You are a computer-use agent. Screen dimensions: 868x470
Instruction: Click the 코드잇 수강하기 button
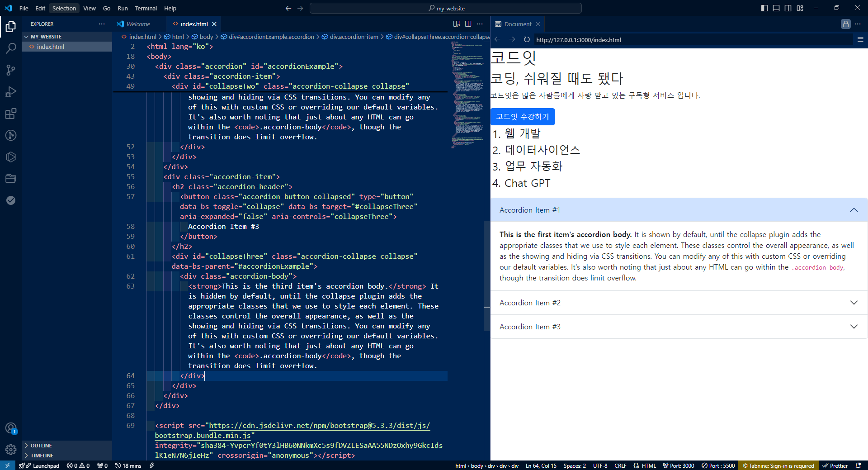tap(523, 117)
